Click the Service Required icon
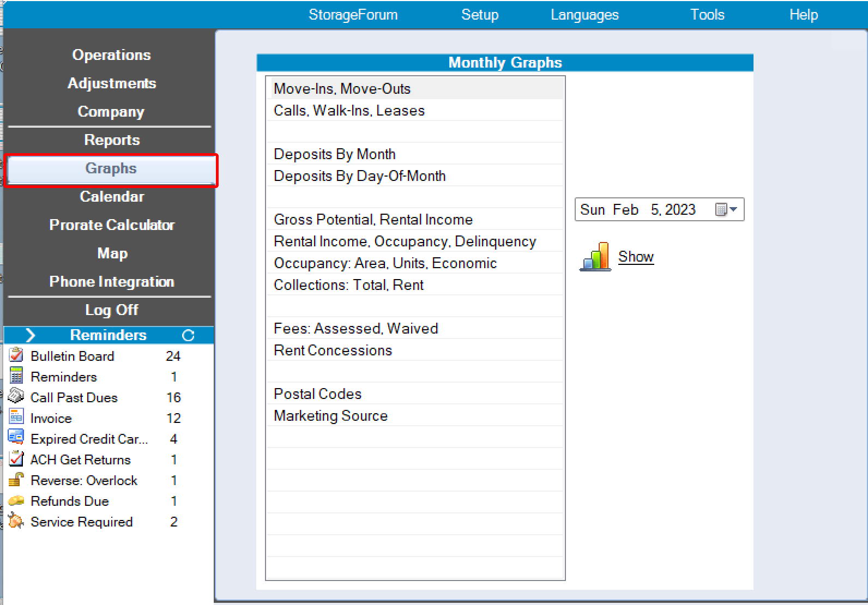The height and width of the screenshot is (605, 868). pos(16,521)
